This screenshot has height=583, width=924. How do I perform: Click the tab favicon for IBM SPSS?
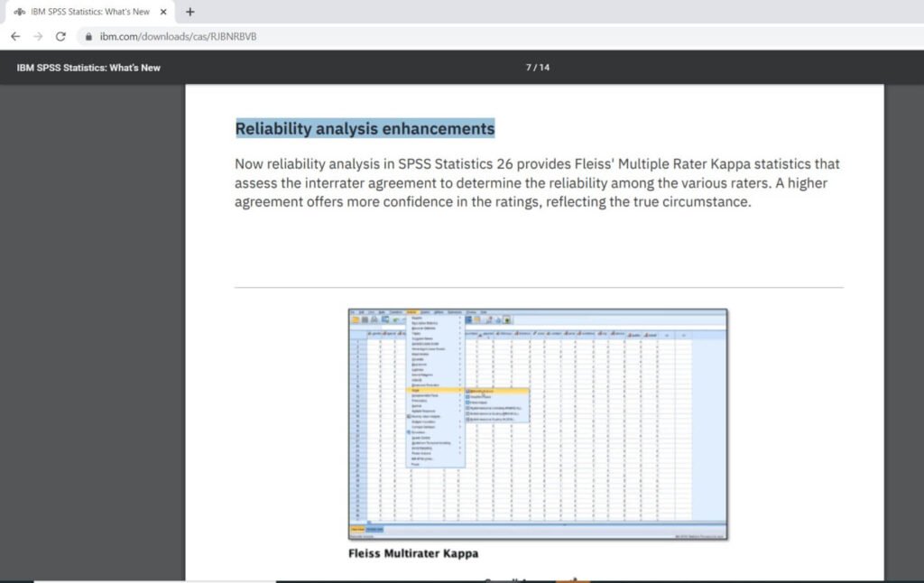(x=20, y=12)
